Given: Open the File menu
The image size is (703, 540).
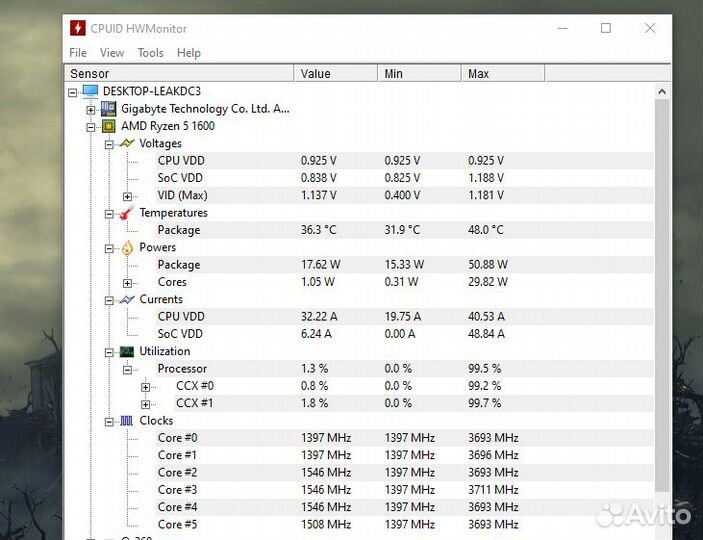Looking at the screenshot, I should pyautogui.click(x=78, y=53).
